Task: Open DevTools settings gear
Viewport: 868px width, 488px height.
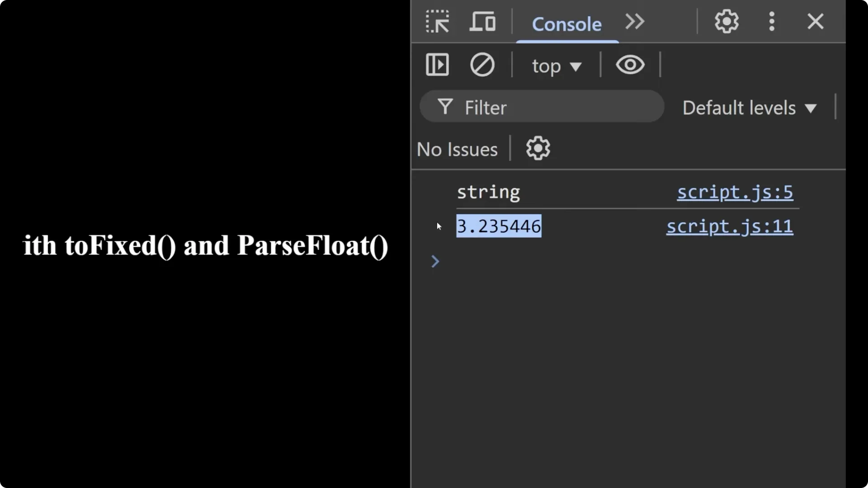Action: point(726,21)
